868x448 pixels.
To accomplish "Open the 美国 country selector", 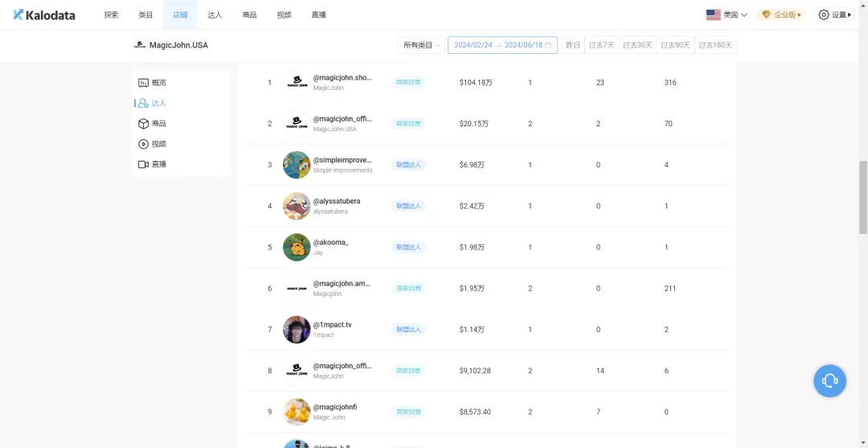I will coord(727,14).
